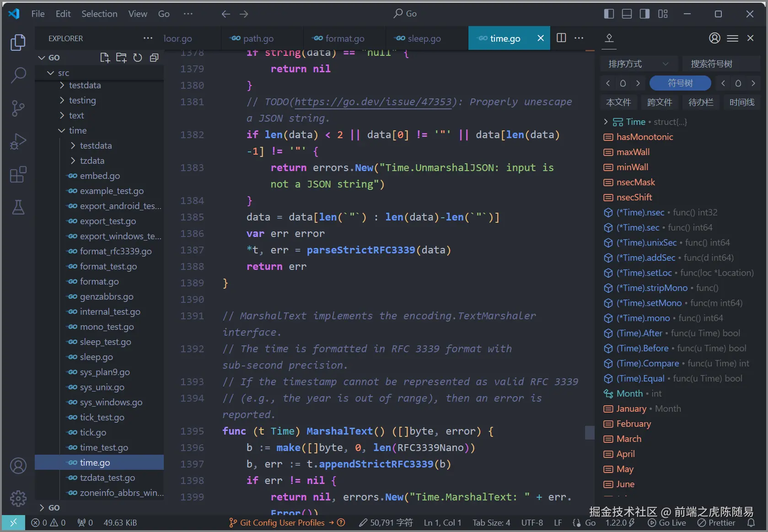Click the New File icon in Explorer
The height and width of the screenshot is (532, 768).
coord(105,58)
